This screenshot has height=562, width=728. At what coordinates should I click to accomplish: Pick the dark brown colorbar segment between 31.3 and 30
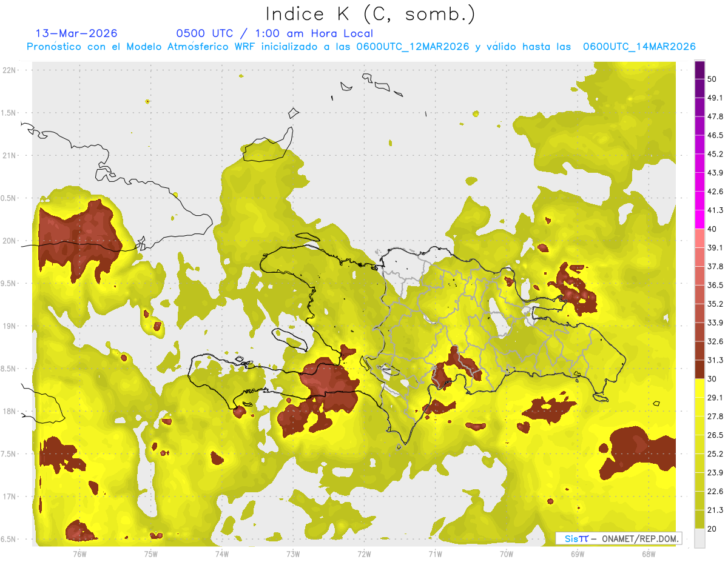coord(699,369)
